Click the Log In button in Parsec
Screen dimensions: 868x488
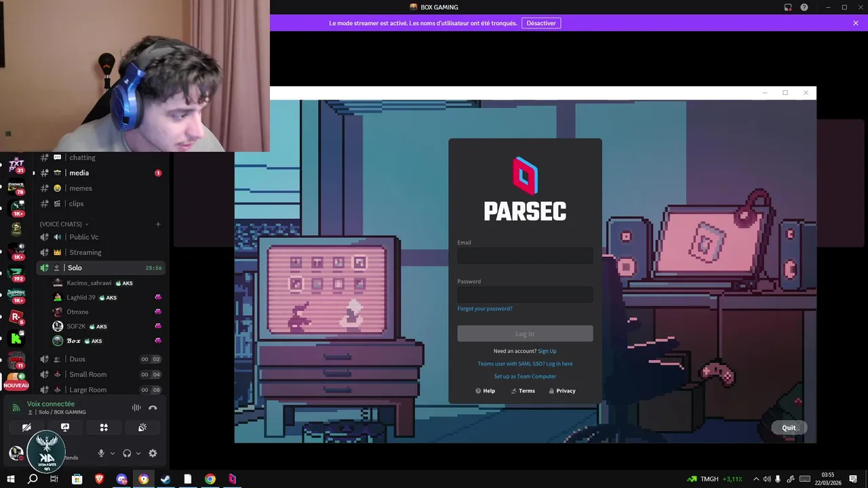[x=525, y=333]
